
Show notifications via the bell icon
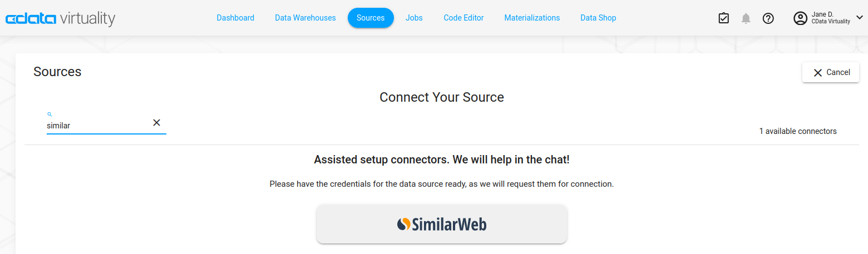(x=746, y=18)
